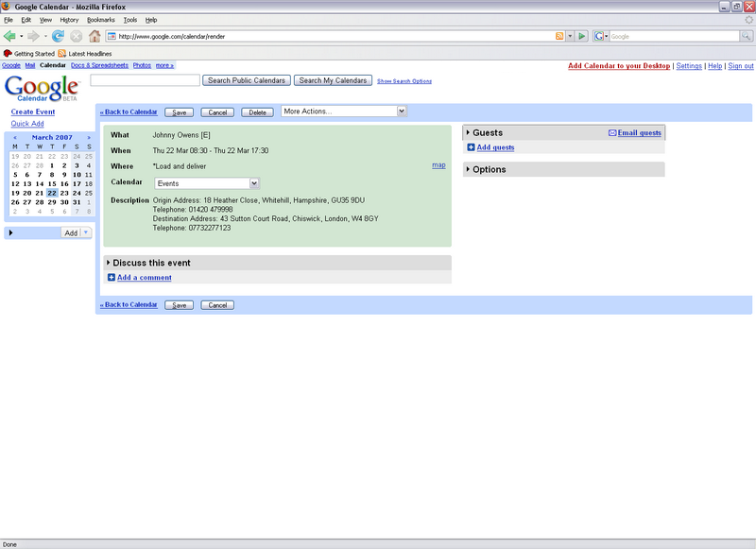Screen dimensions: 756x549
Task: Open the Bookmarks menu
Action: 100,20
